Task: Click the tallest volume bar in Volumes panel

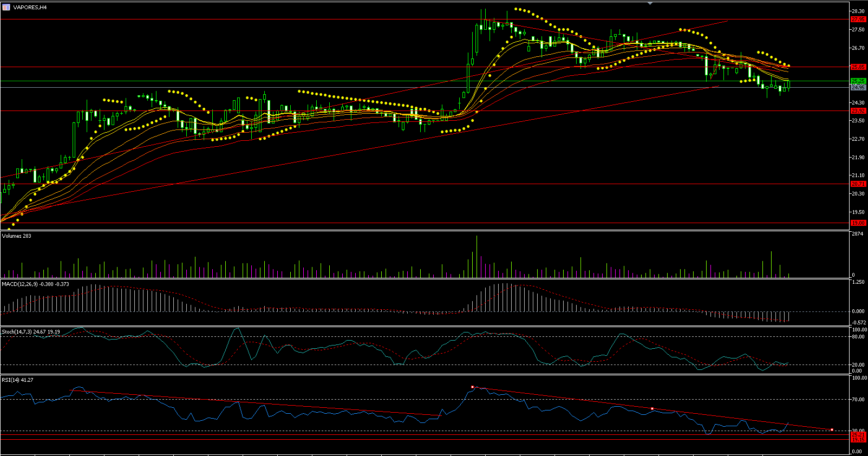Action: pos(477,256)
